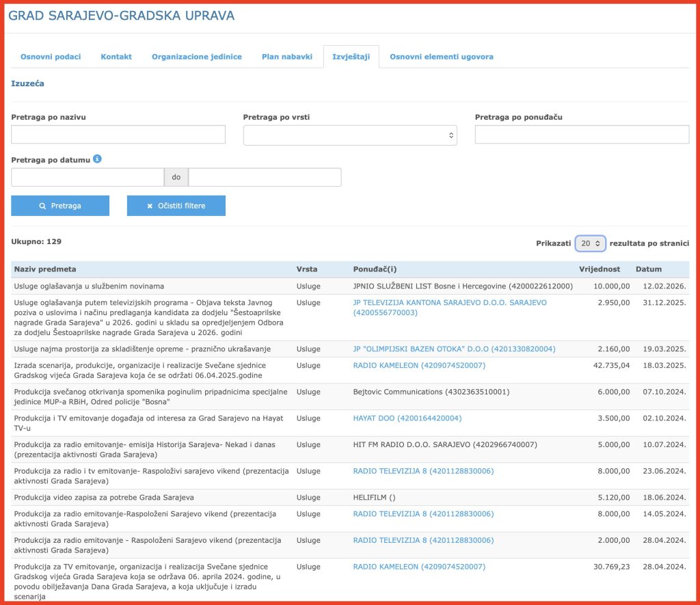700x605 pixels.
Task: Go to the Organizacione jedinice tab
Action: [197, 57]
